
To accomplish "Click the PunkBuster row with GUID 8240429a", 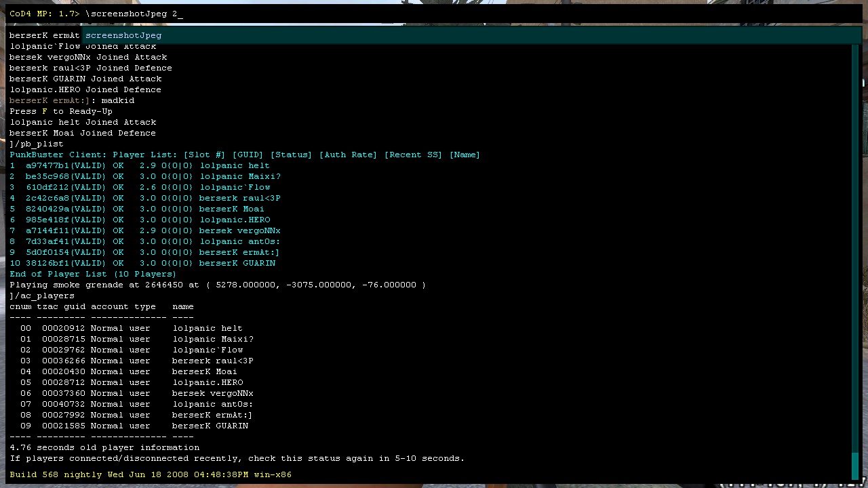I will (x=137, y=209).
